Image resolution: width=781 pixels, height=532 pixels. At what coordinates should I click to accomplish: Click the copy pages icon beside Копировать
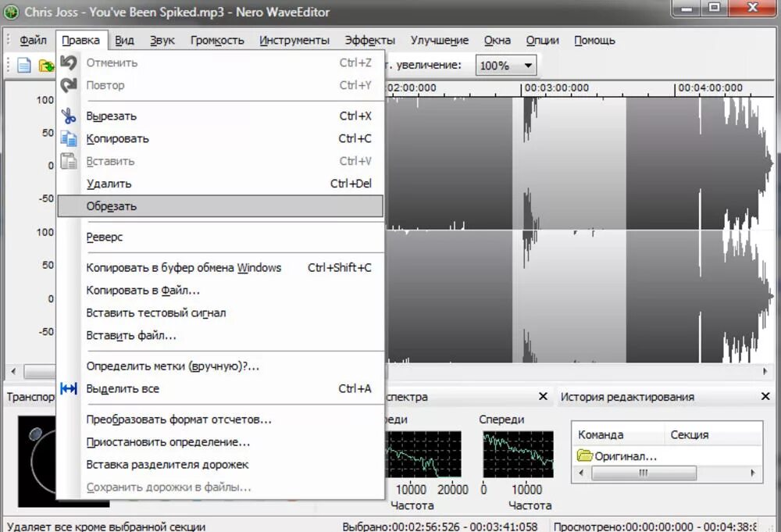pyautogui.click(x=69, y=138)
